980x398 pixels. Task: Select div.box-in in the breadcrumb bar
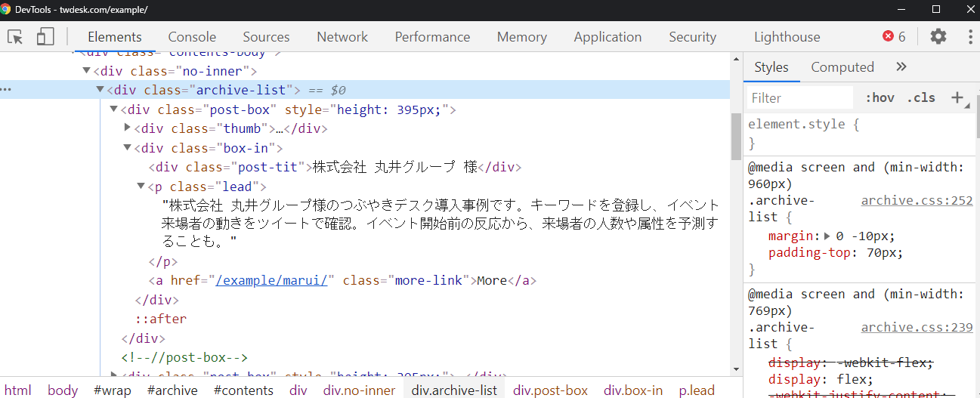[x=633, y=390]
